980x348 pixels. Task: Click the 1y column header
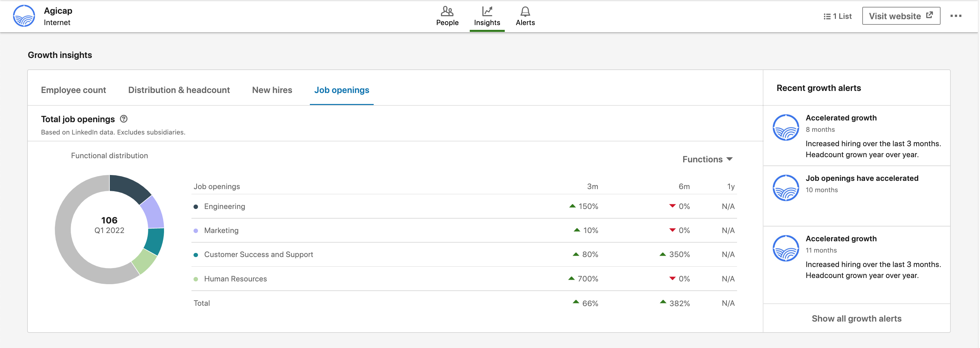tap(731, 186)
